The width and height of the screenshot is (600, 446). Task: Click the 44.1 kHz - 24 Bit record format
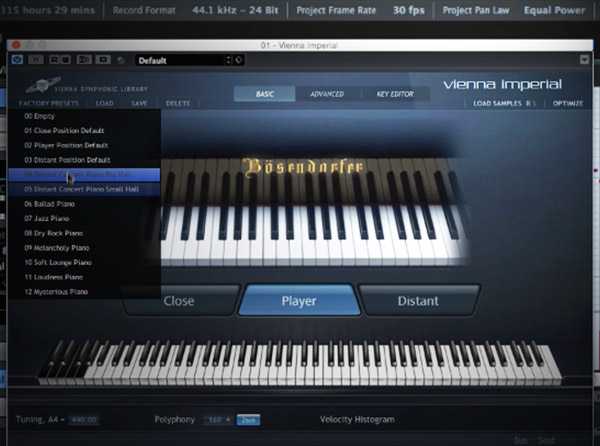point(235,10)
